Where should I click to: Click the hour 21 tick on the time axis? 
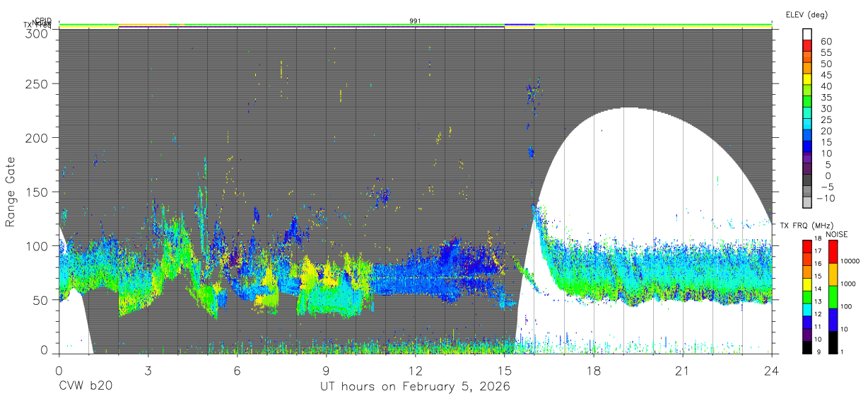(683, 370)
